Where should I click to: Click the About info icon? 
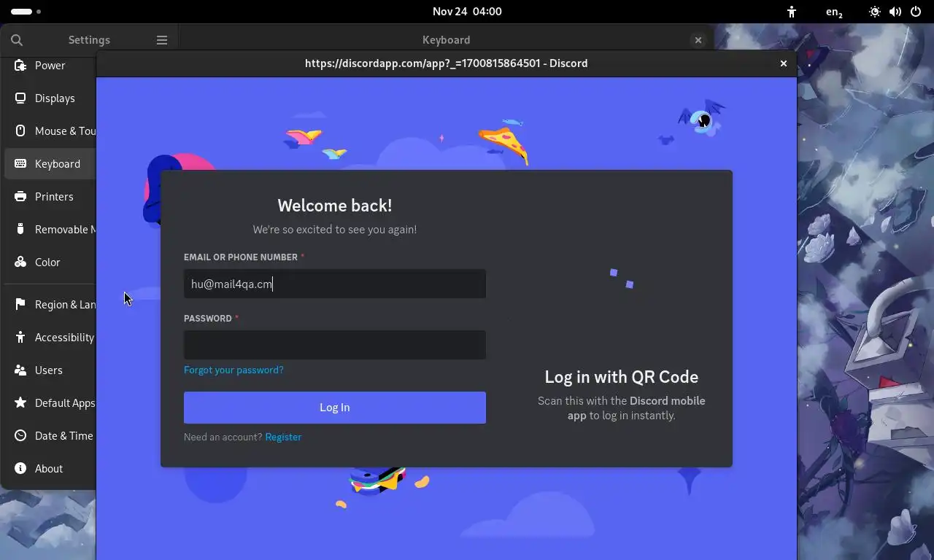click(x=20, y=469)
